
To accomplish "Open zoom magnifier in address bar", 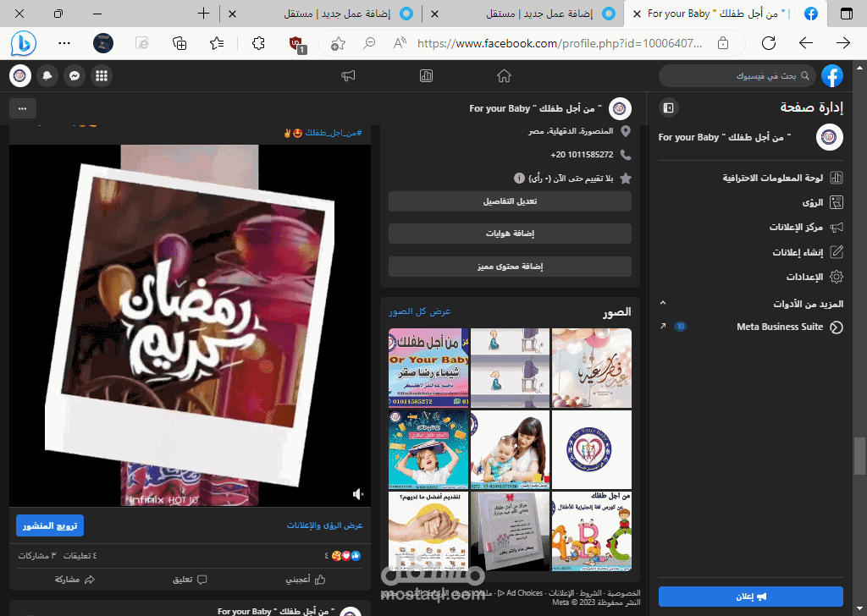I will pos(369,43).
